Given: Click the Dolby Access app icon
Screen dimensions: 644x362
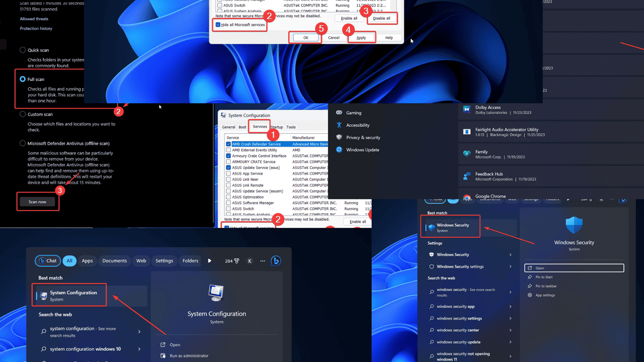Looking at the screenshot, I should click(467, 110).
